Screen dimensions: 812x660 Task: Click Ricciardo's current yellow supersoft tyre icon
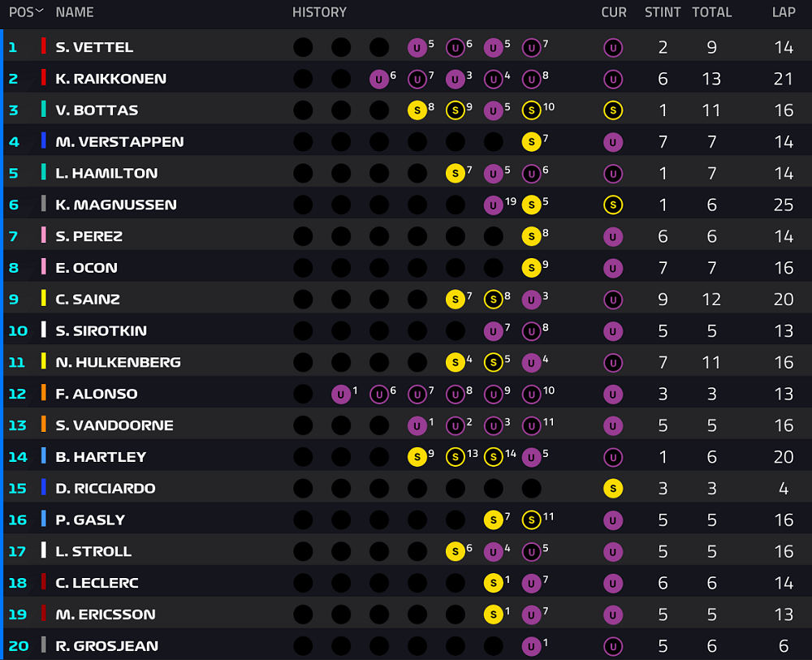[x=612, y=488]
